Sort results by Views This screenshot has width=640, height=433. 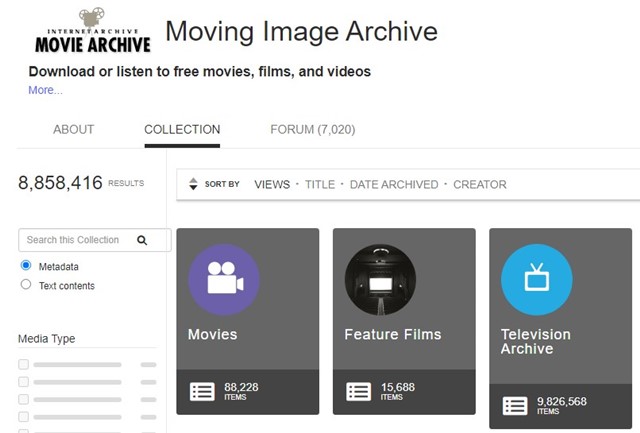(x=272, y=185)
